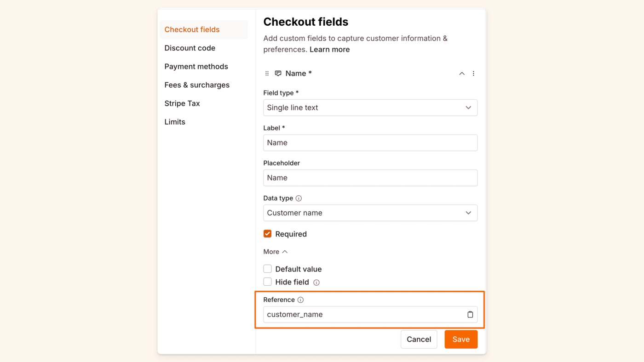Click the comment icon next to Name

point(278,74)
